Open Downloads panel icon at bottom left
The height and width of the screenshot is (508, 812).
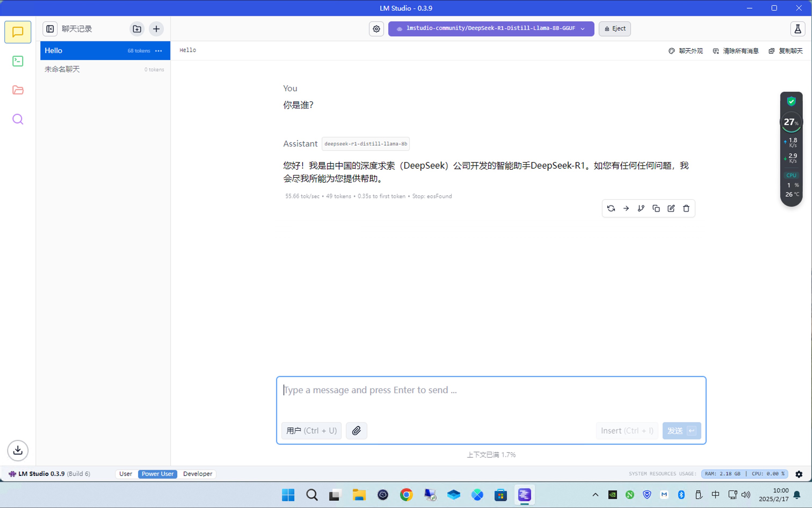18,450
